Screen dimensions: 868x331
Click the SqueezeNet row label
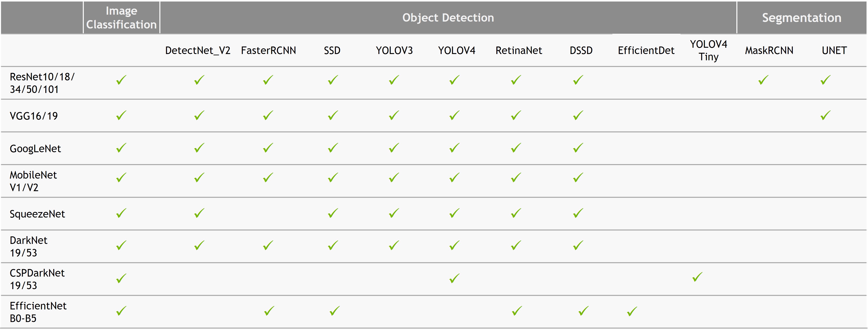click(x=37, y=214)
